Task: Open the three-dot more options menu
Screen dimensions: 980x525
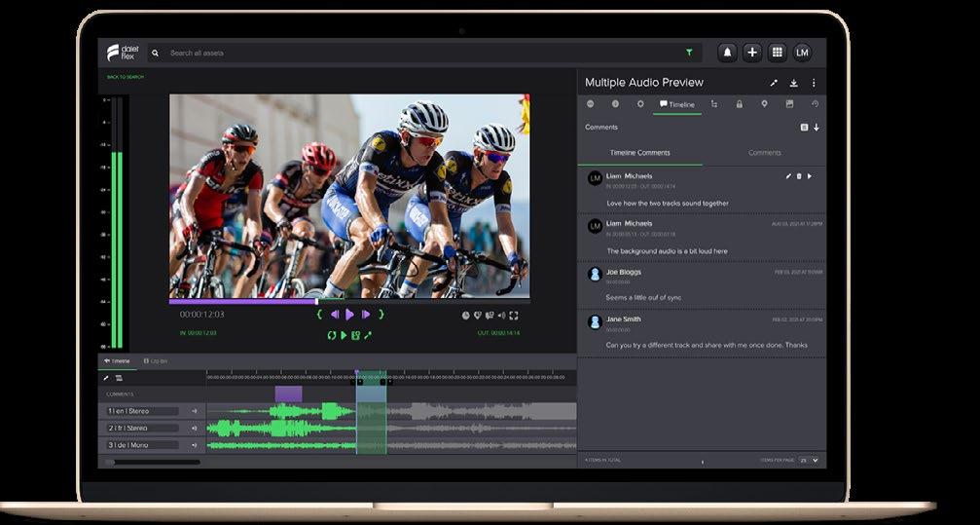Action: click(x=814, y=83)
